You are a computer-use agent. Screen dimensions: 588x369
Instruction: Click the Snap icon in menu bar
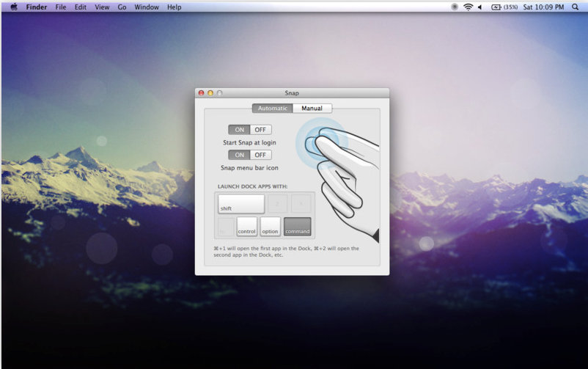tap(454, 7)
